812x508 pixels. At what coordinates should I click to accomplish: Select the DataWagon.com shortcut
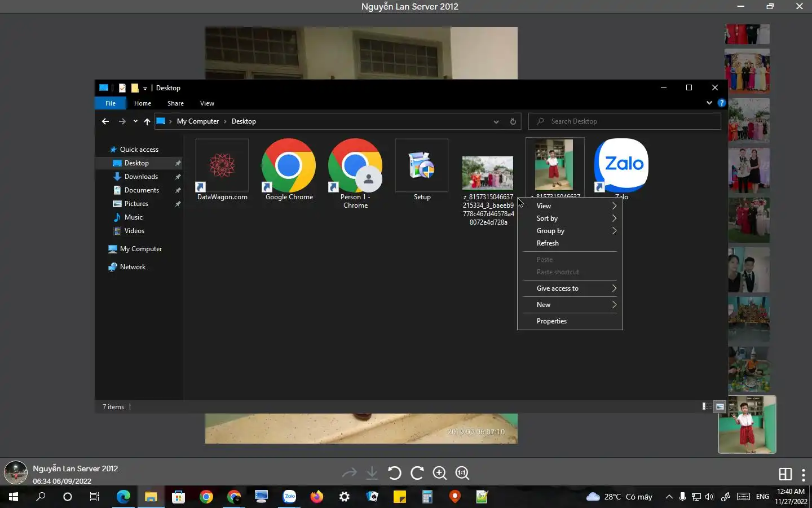click(x=222, y=170)
